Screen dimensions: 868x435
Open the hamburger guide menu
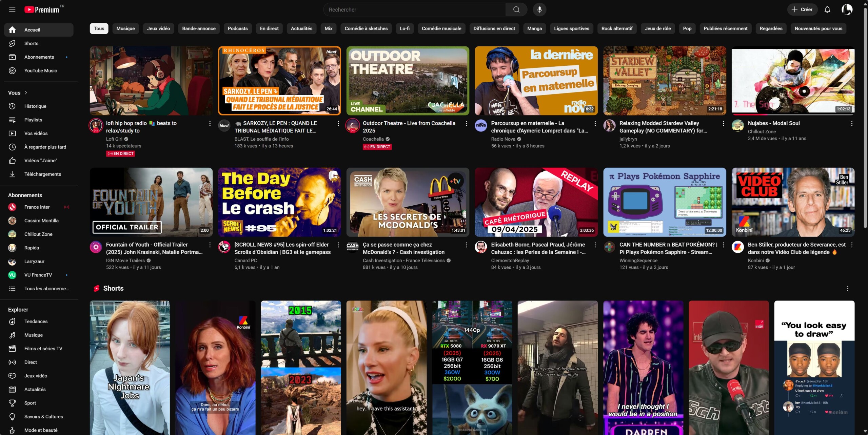point(12,9)
